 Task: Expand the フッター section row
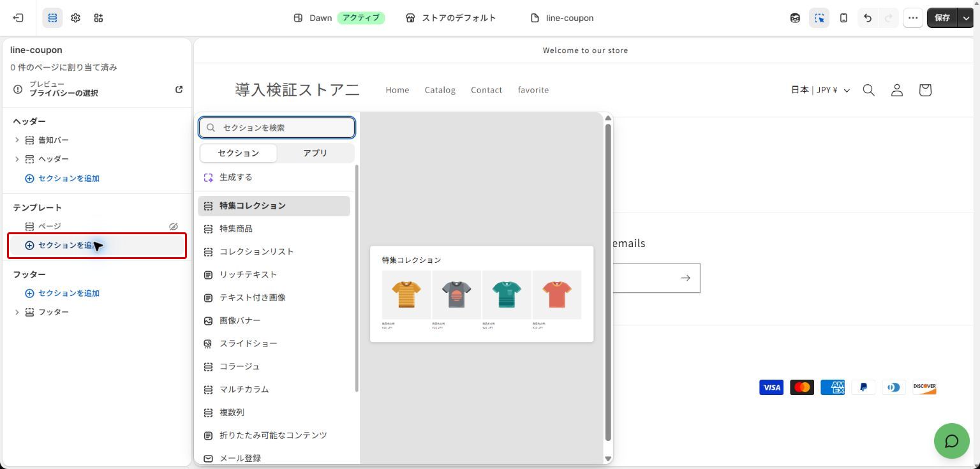(x=17, y=312)
